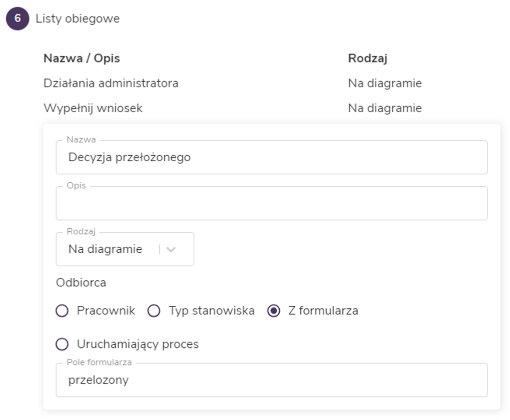Pick the Uruchamiający proces radio option
The height and width of the screenshot is (420, 510).
pos(62,344)
